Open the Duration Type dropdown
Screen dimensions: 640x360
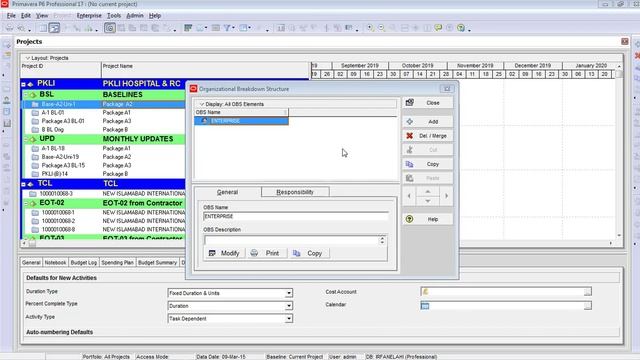[289, 293]
